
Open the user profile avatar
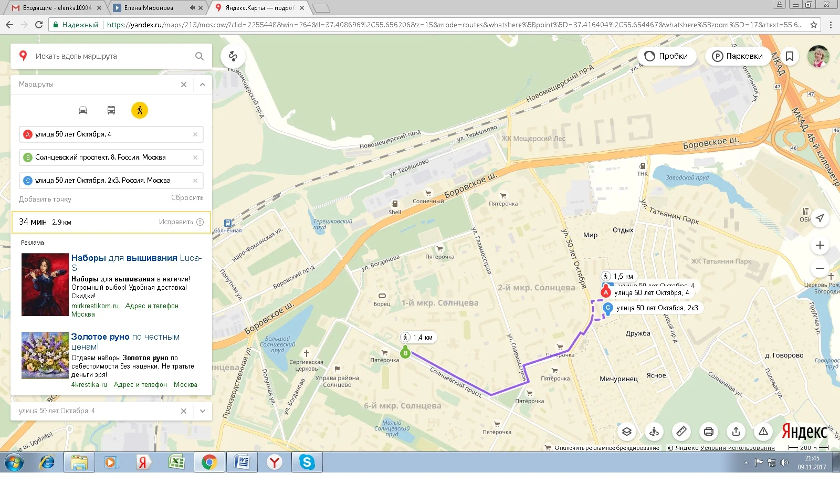[x=818, y=56]
